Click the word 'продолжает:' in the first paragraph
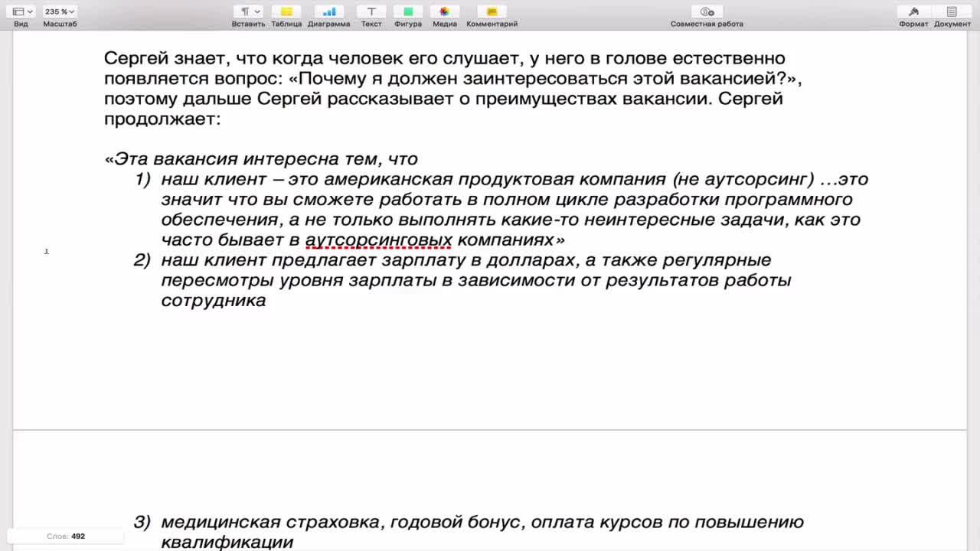Viewport: 980px width, 551px height. [162, 119]
